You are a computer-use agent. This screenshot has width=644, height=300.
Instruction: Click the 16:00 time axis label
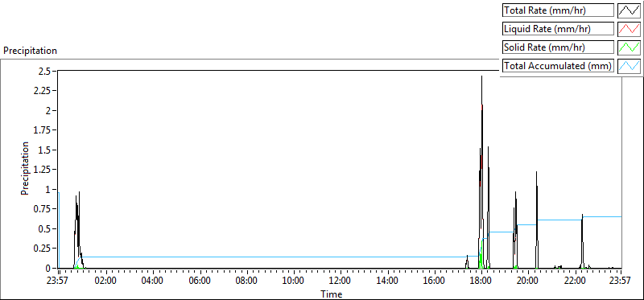pyautogui.click(x=434, y=282)
